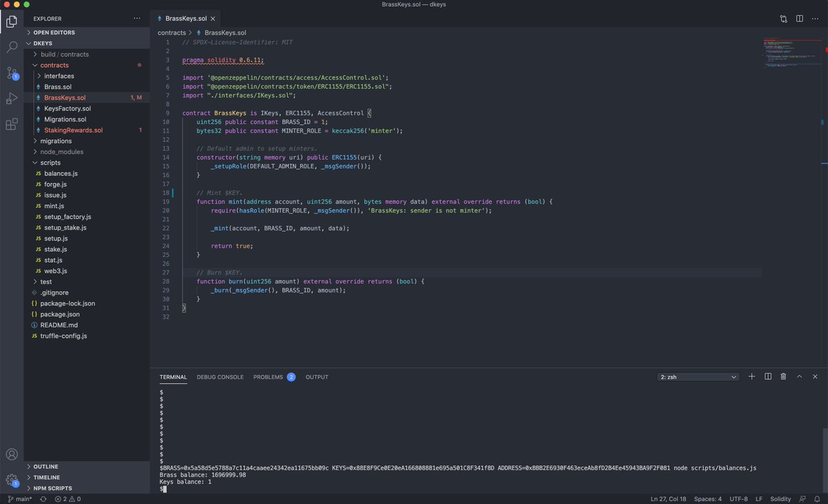Open web3.js script
Viewport: 828px width, 504px height.
coord(87,271)
